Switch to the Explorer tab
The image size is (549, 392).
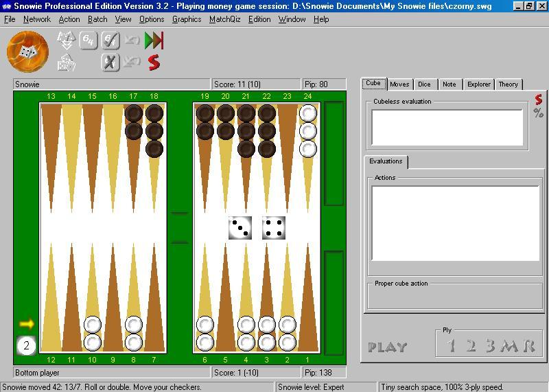coord(478,84)
